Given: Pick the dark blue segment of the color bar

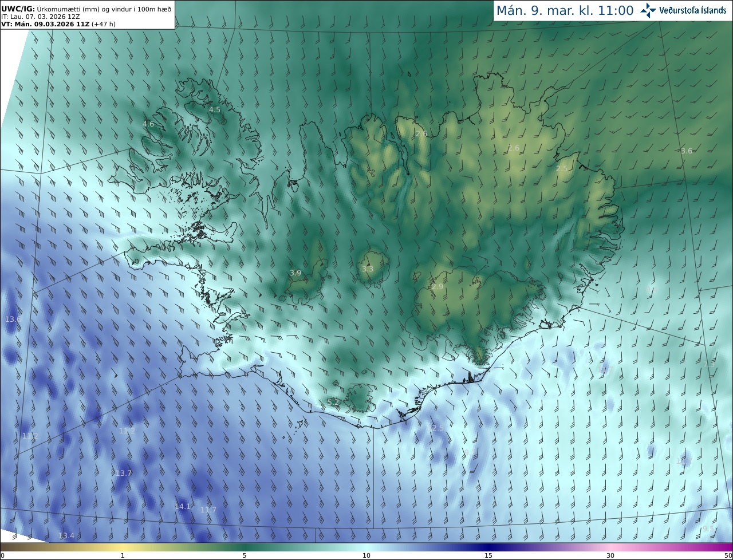Looking at the screenshot, I should click(x=488, y=547).
